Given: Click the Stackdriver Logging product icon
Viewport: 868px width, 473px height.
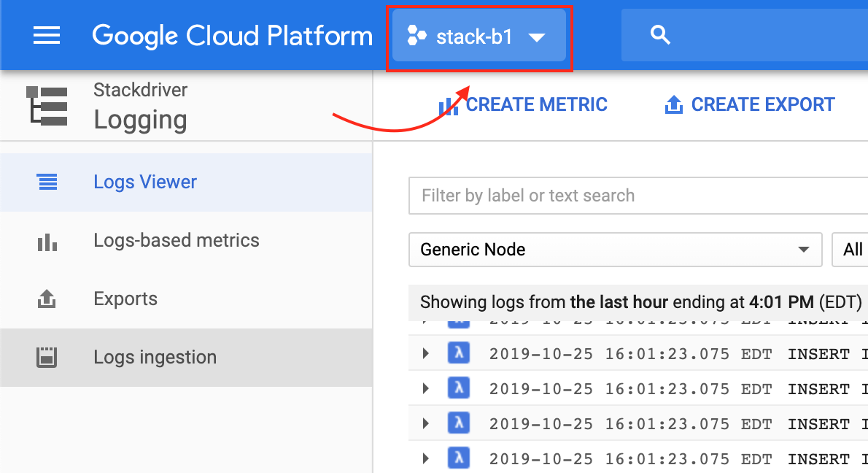Looking at the screenshot, I should [47, 106].
